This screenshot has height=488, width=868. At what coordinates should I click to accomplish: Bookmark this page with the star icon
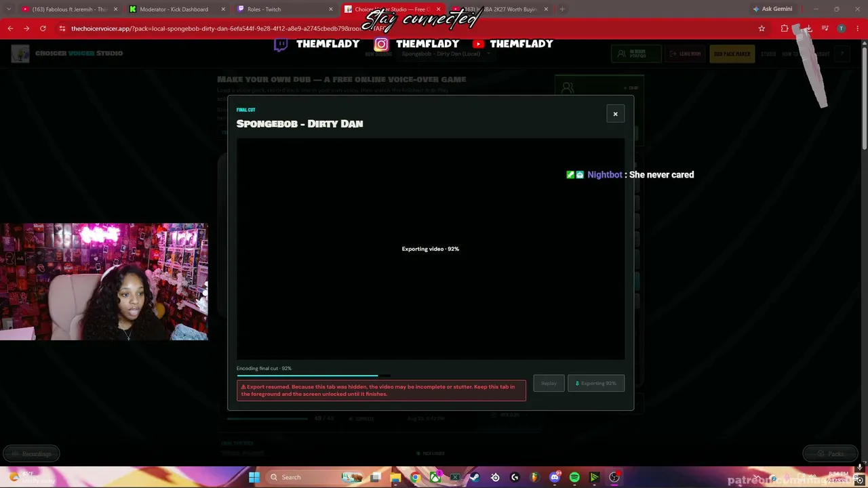[x=762, y=28]
